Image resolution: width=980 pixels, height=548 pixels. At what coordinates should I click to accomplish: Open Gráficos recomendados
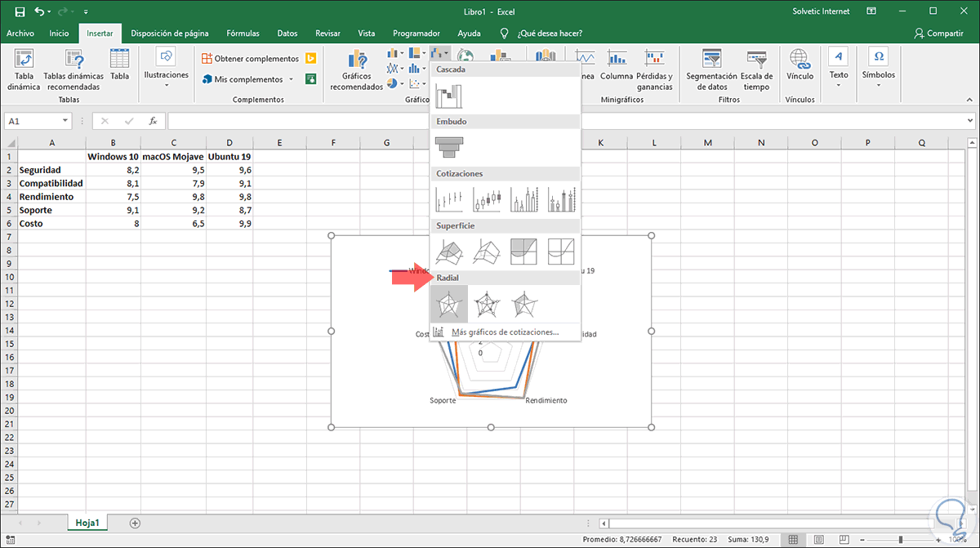click(x=357, y=70)
